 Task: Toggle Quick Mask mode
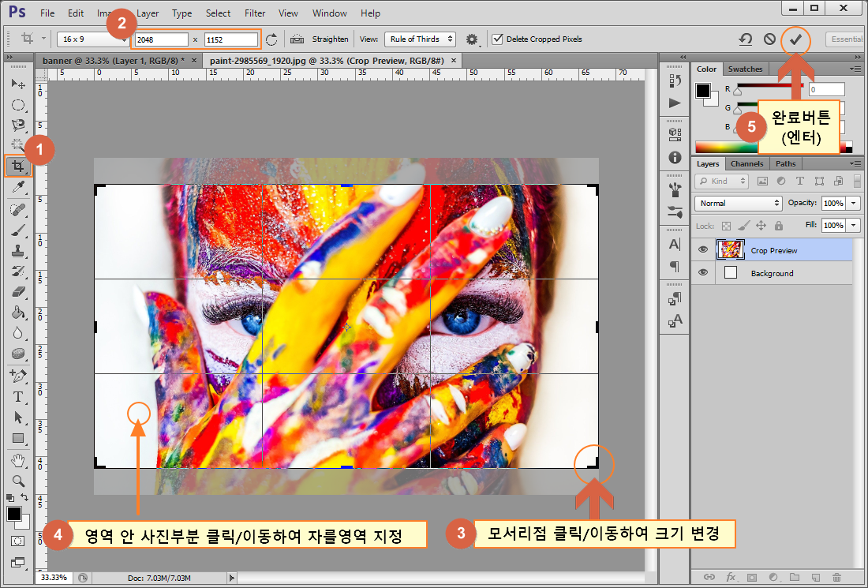(17, 541)
